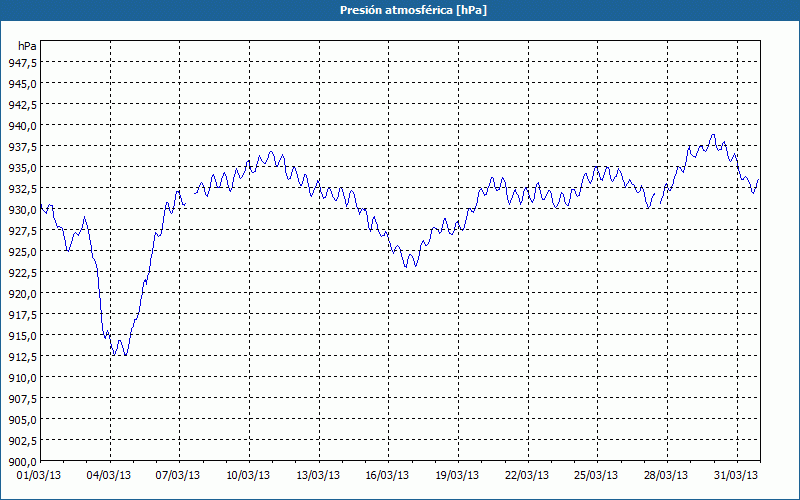800x500 pixels.
Task: Click the 932,5 pressure label
Action: (x=22, y=189)
